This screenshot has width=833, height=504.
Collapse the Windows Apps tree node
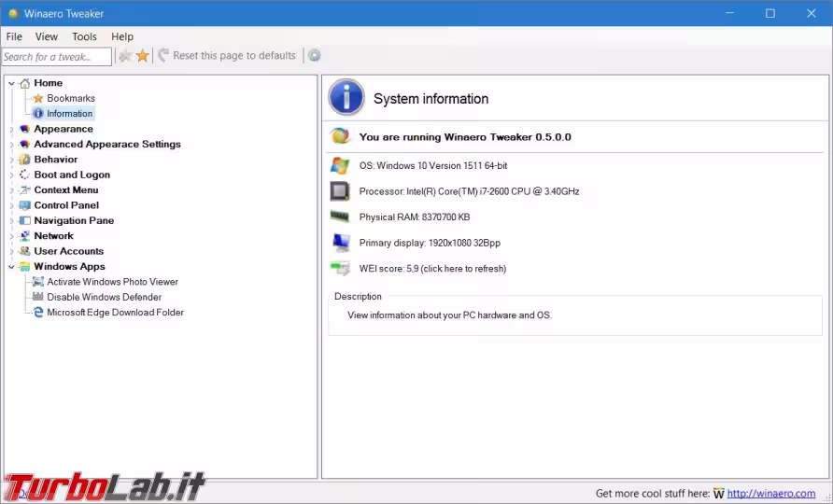(12, 267)
